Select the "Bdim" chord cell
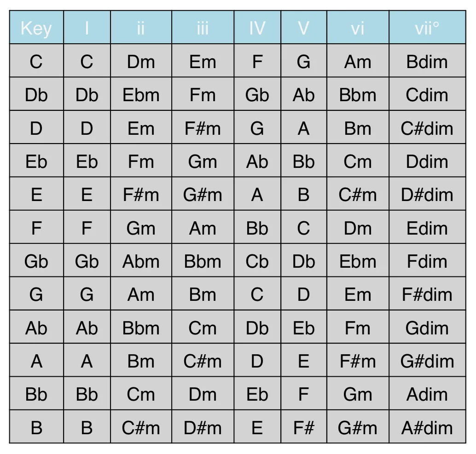The height and width of the screenshot is (454, 476). pyautogui.click(x=427, y=62)
